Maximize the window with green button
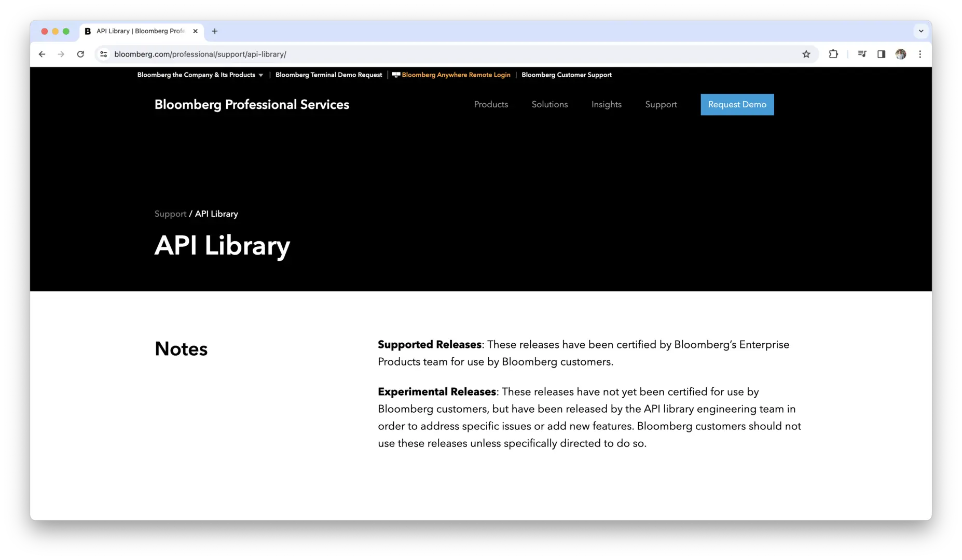 (66, 31)
